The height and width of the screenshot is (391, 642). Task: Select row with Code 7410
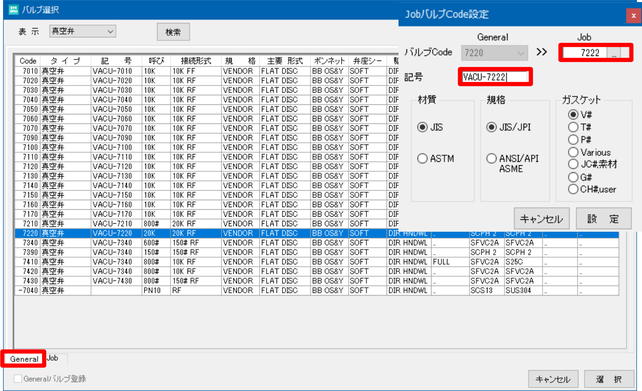coord(317,262)
